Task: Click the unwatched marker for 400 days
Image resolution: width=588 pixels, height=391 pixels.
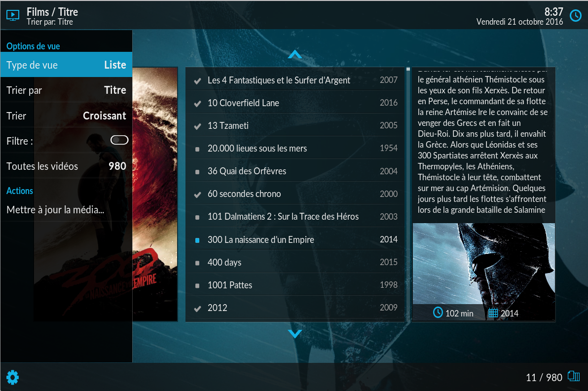Action: 197,263
